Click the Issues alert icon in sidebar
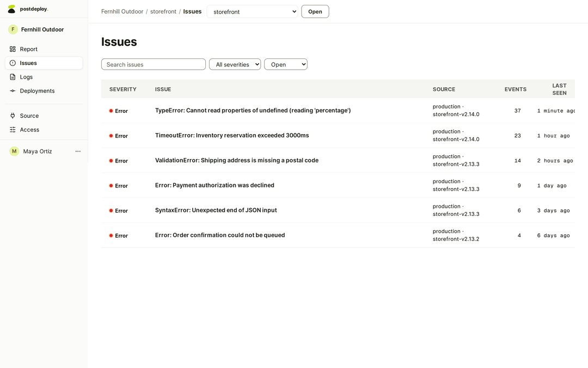The image size is (588, 368). 13,63
